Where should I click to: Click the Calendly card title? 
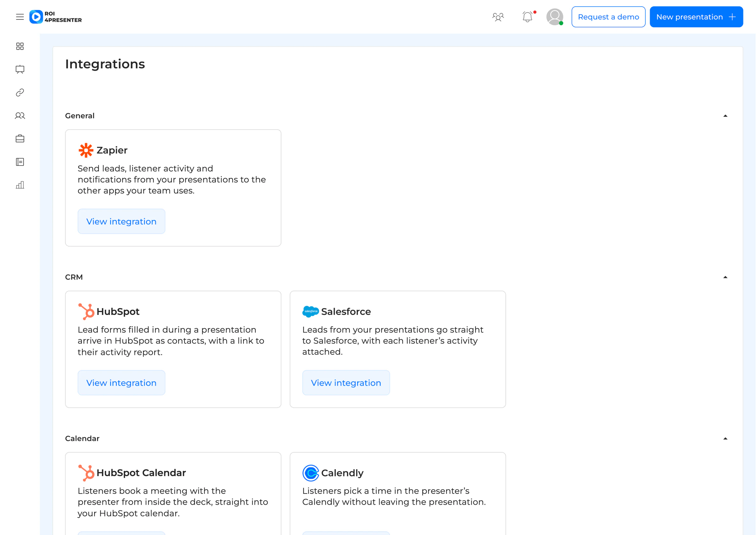(x=342, y=473)
